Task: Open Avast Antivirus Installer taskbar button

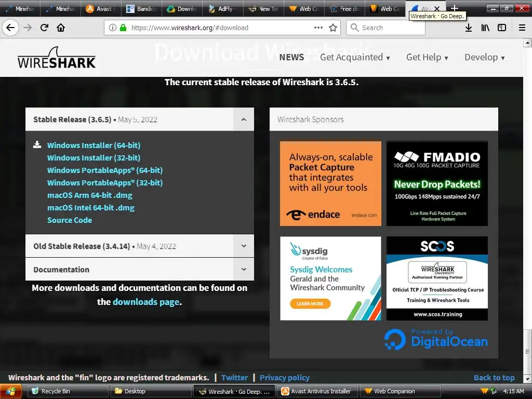Action: pyautogui.click(x=318, y=391)
